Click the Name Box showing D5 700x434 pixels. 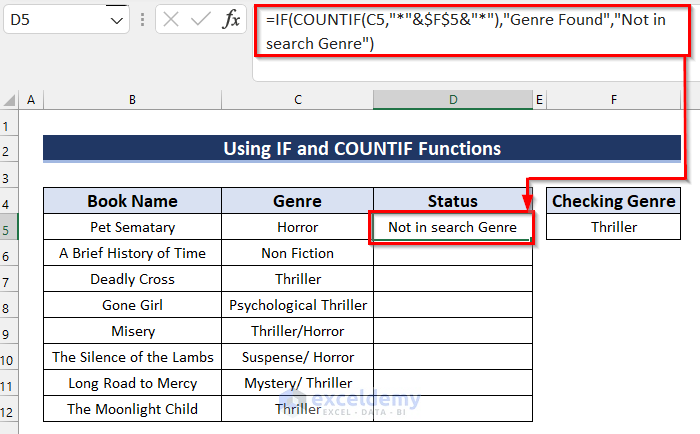(x=50, y=20)
